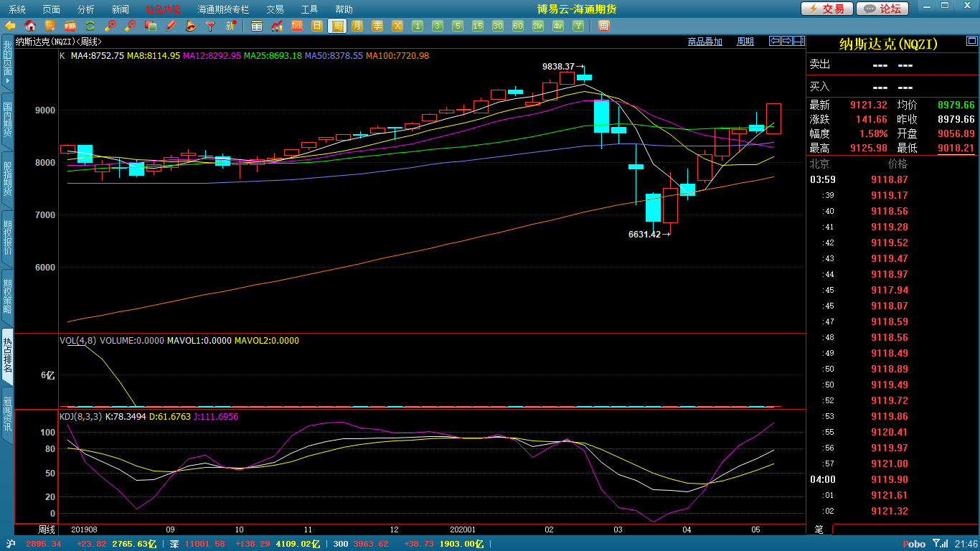Select 4hr period icon
Image resolution: width=980 pixels, height=551 pixels.
558,26
